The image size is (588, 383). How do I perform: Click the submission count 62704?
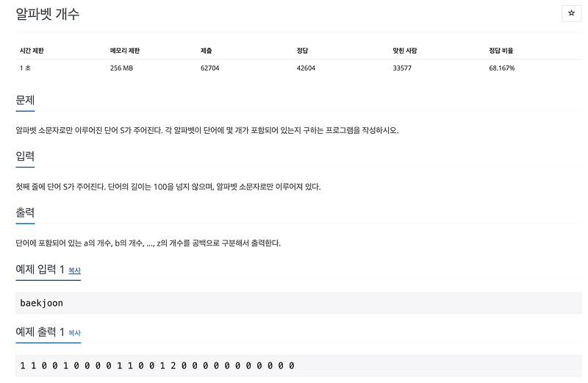pyautogui.click(x=209, y=68)
